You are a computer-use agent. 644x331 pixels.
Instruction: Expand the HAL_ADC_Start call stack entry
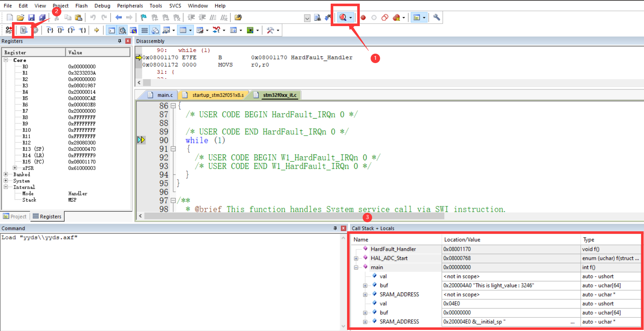click(356, 258)
